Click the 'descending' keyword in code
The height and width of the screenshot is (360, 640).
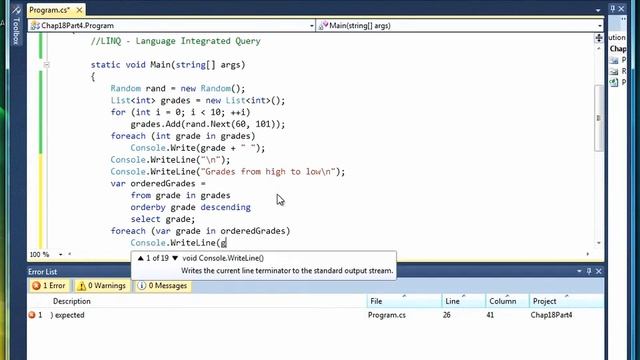pyautogui.click(x=226, y=207)
